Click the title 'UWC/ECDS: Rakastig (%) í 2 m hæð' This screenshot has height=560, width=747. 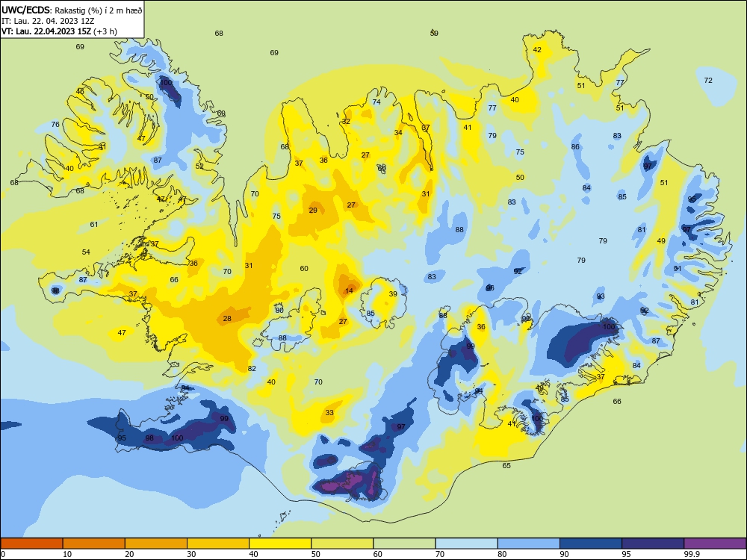(72, 10)
